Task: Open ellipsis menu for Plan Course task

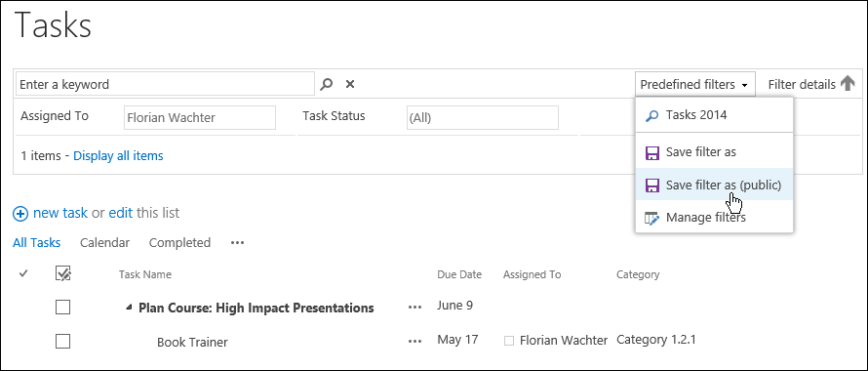Action: (x=414, y=308)
